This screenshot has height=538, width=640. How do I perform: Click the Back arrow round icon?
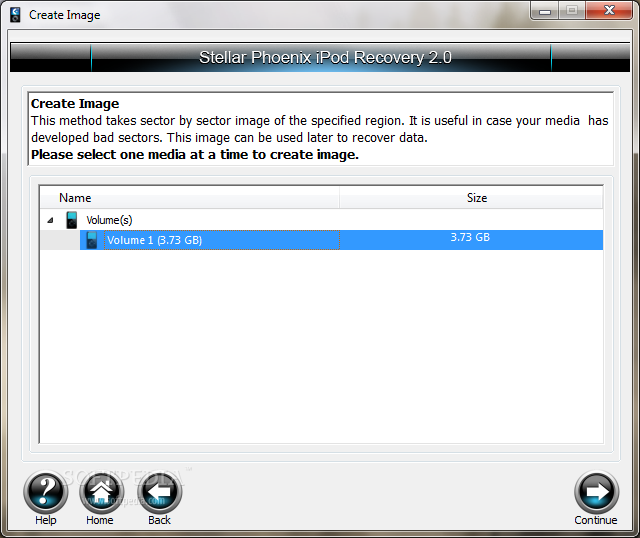click(x=160, y=491)
